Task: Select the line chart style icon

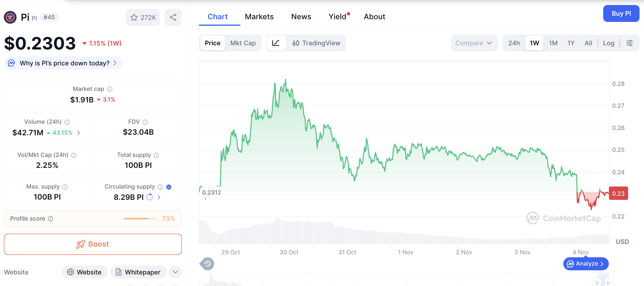Action: (276, 43)
